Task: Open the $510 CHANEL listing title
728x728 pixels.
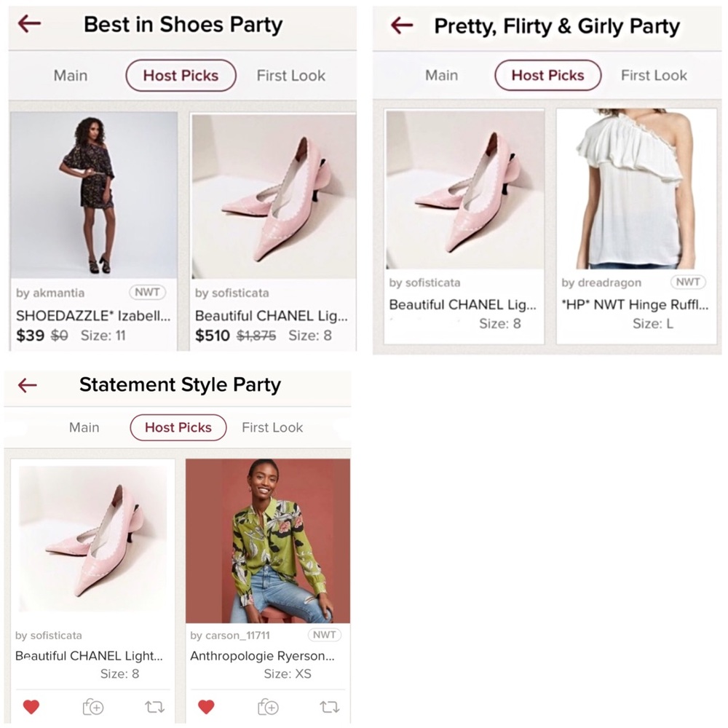Action: [271, 316]
